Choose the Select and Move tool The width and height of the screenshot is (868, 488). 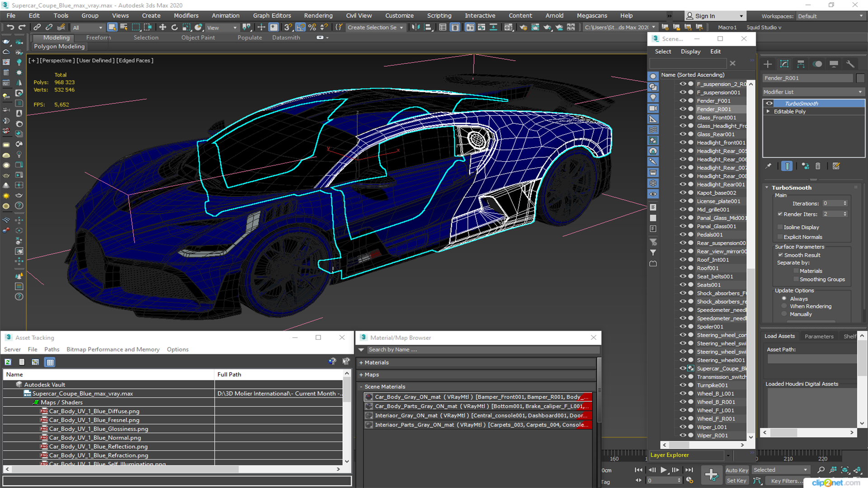coord(163,27)
